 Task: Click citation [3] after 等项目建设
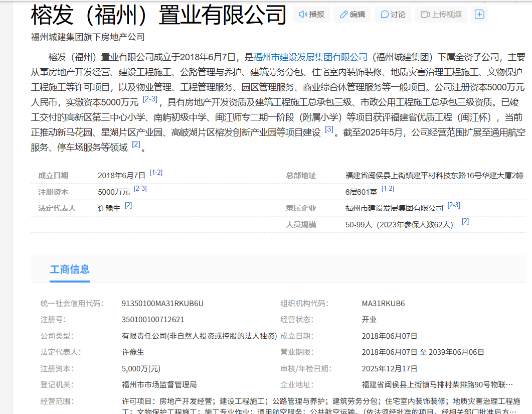click(329, 129)
